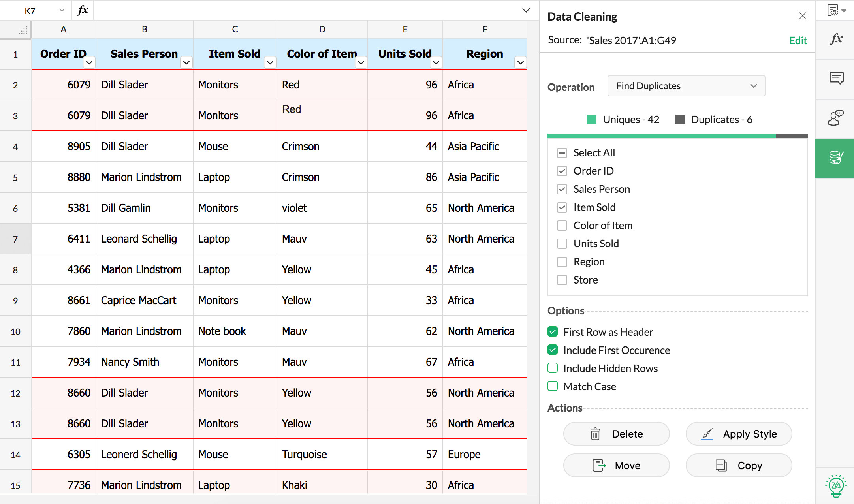Open the formulas panel from the right sidebar
The height and width of the screenshot is (504, 854).
point(836,38)
